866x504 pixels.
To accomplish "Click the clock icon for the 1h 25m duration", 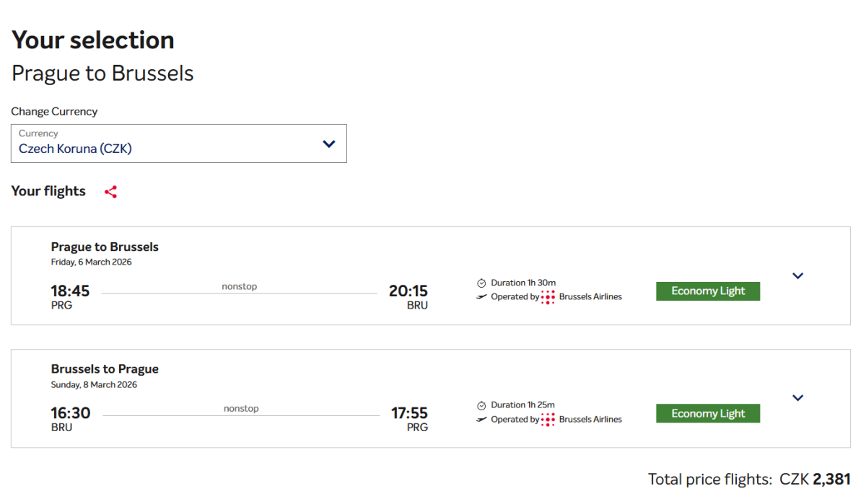I will tap(481, 406).
